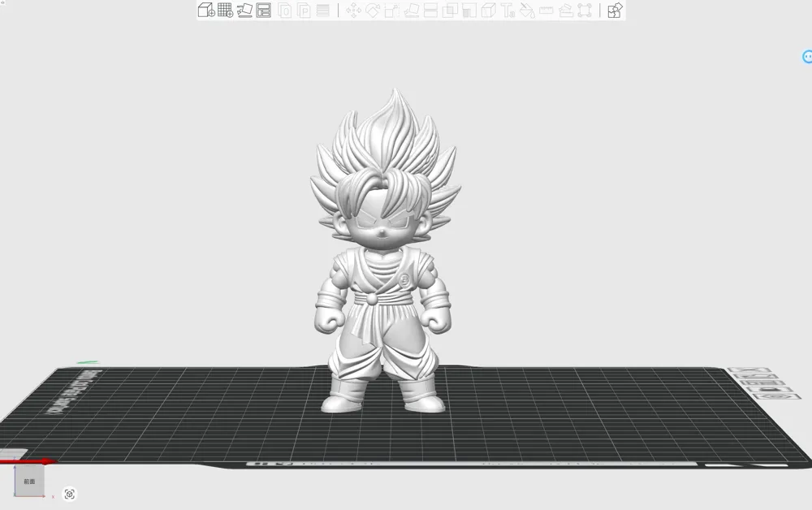Select the Move tool with four arrows
This screenshot has height=510, width=812.
click(354, 10)
